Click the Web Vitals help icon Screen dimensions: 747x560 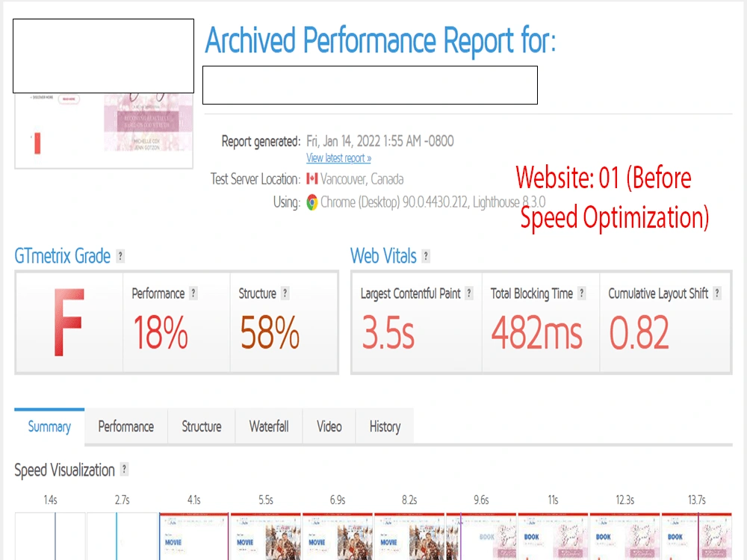[x=426, y=256]
